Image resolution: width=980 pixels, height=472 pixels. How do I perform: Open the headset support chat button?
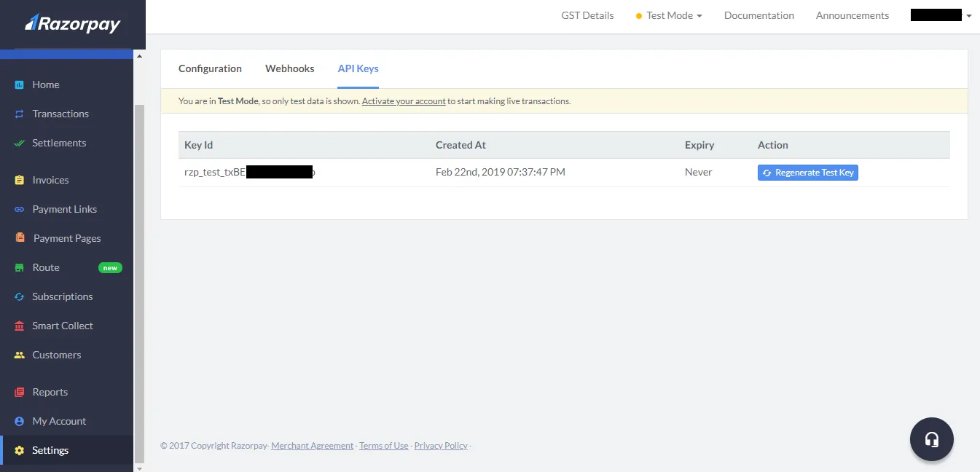[x=931, y=439]
